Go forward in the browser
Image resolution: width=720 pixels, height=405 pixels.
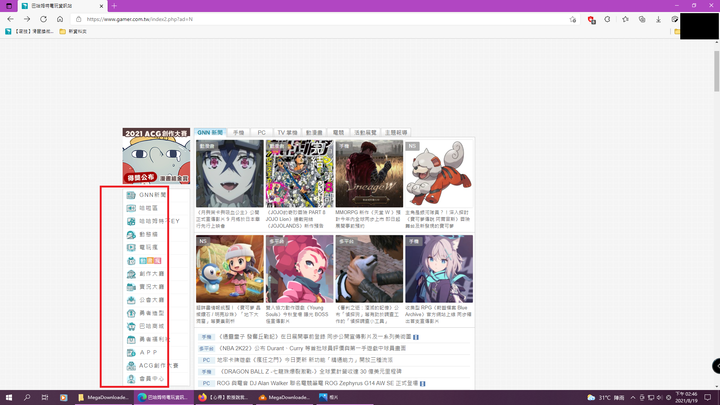[27, 19]
